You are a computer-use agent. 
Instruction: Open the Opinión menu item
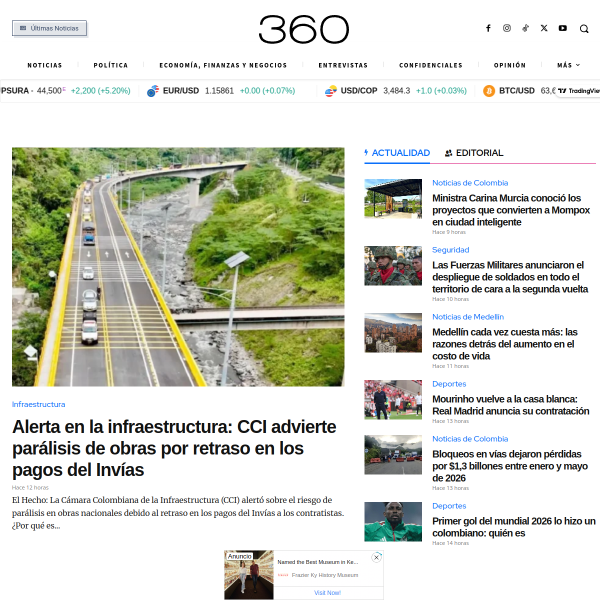(x=510, y=65)
